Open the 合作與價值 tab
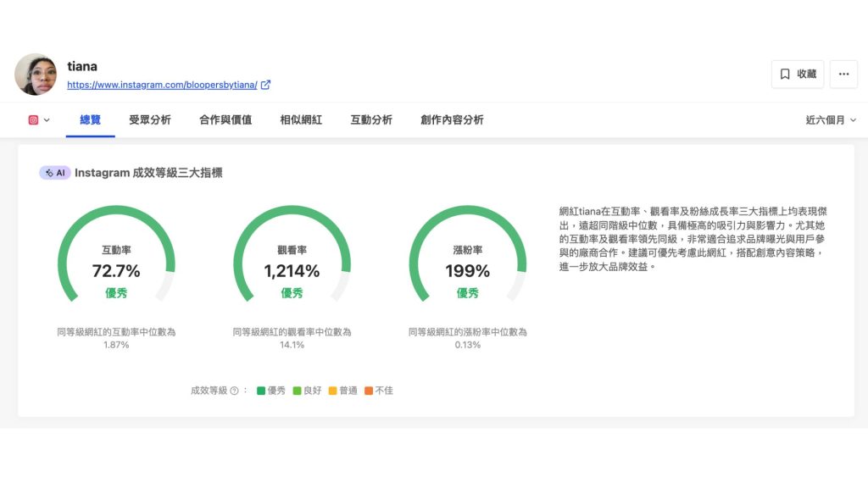 pos(225,120)
